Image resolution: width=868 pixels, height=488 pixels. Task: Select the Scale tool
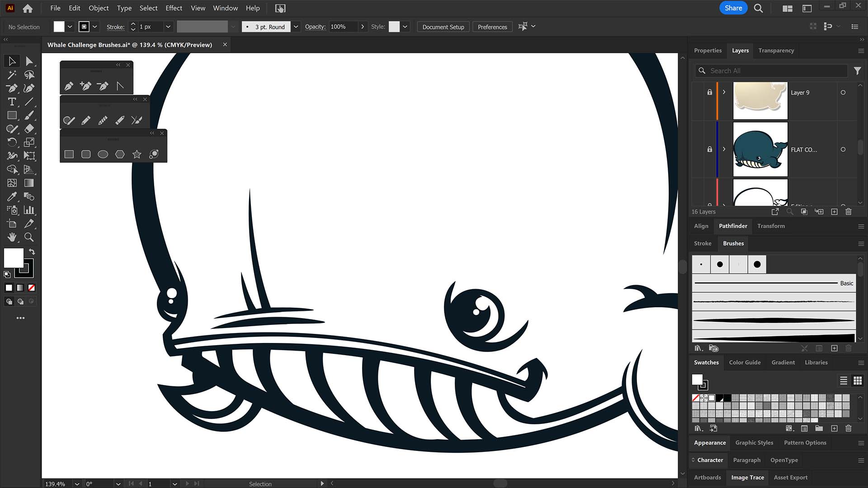click(29, 142)
